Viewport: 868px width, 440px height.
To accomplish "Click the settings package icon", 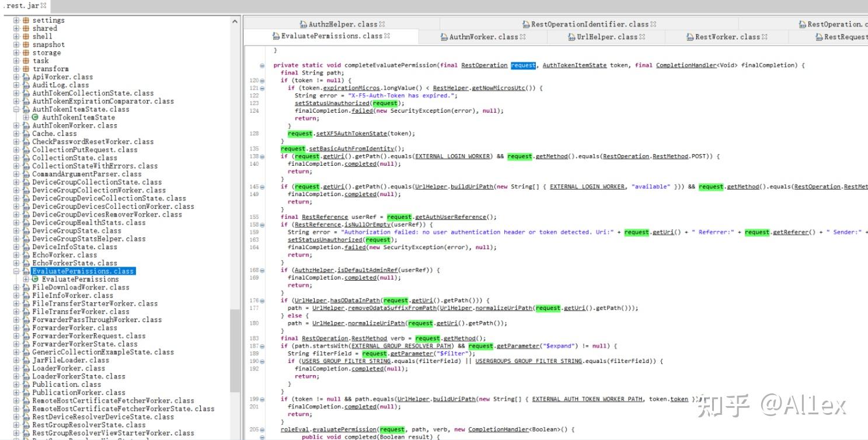I will (26, 20).
